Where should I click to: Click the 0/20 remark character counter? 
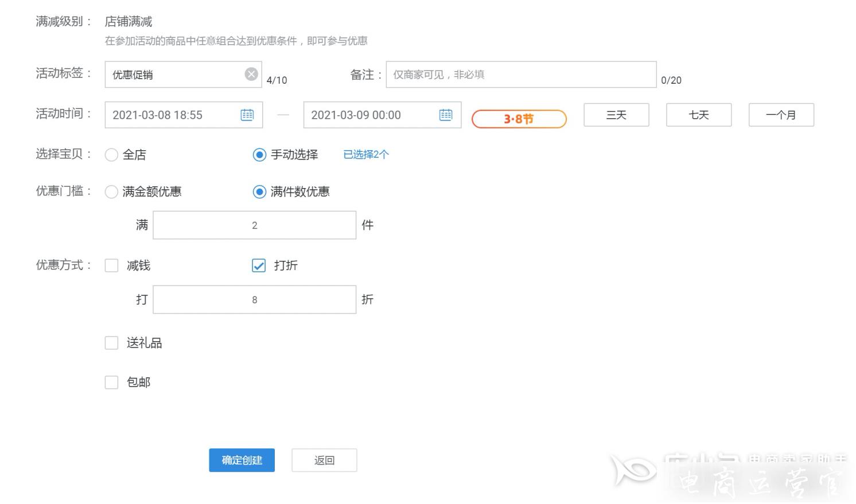[x=671, y=80]
